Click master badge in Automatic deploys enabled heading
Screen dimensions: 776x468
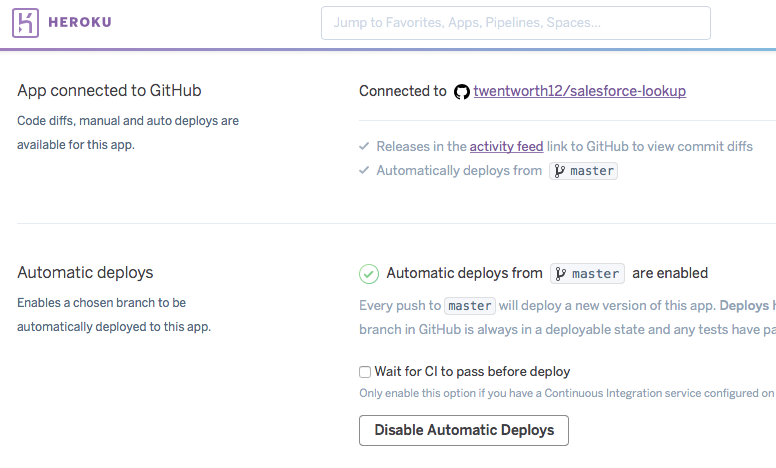[587, 274]
